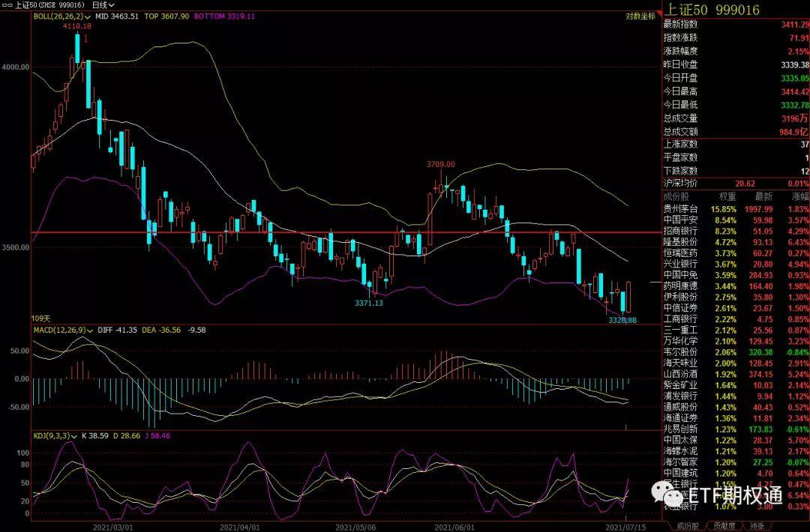Select the 领涨 tab
This screenshot has height=532, width=810.
tap(757, 526)
